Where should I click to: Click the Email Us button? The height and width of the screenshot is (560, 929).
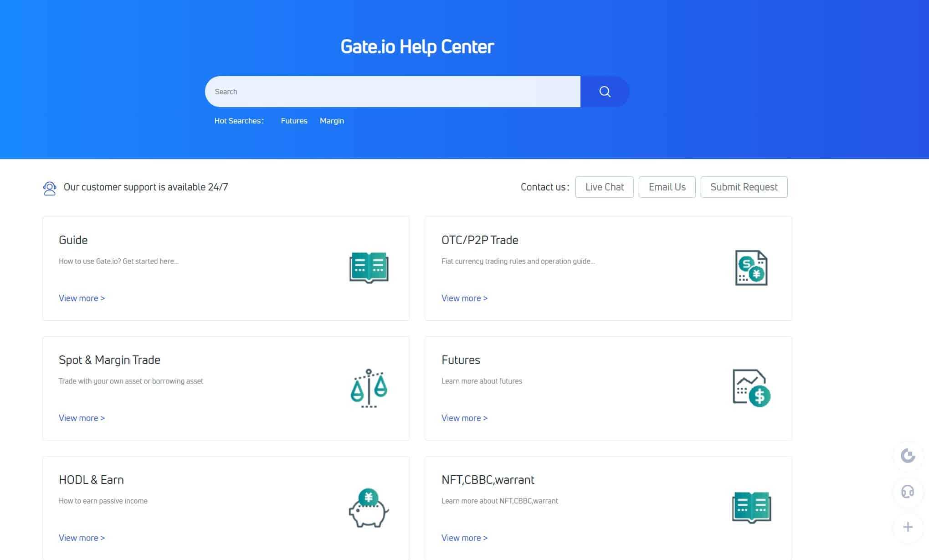tap(667, 186)
